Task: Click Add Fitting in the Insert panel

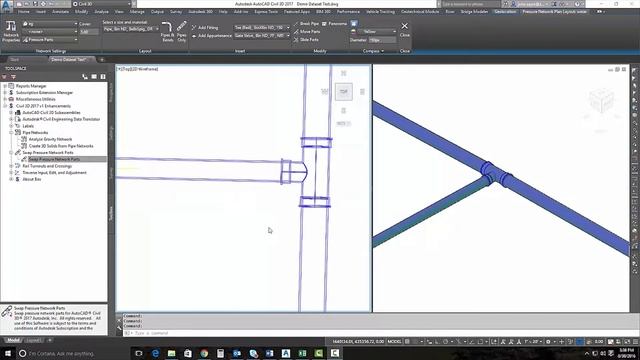Action: (204, 27)
